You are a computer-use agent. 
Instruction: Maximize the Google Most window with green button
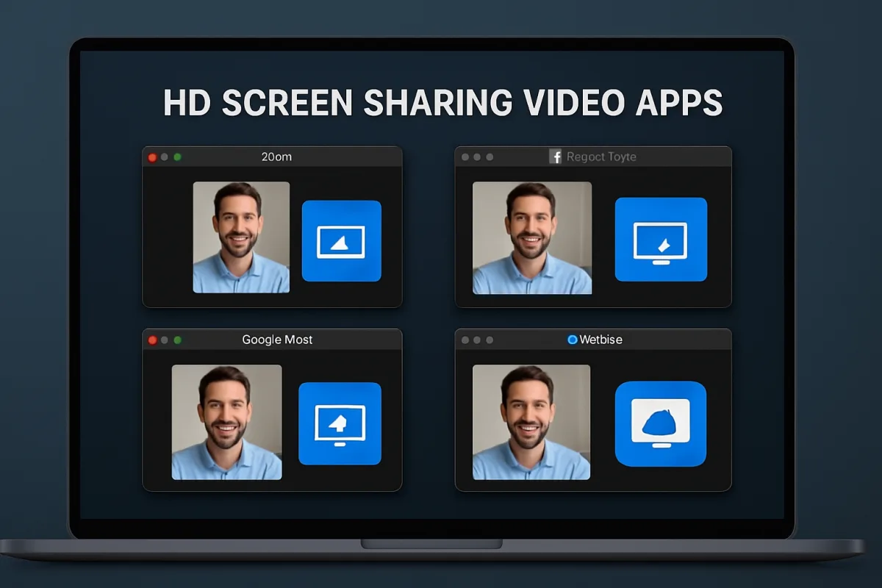click(x=177, y=340)
